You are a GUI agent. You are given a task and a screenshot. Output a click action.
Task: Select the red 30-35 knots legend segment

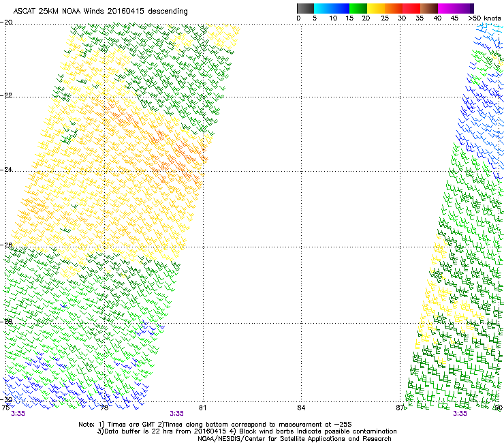[x=411, y=8]
